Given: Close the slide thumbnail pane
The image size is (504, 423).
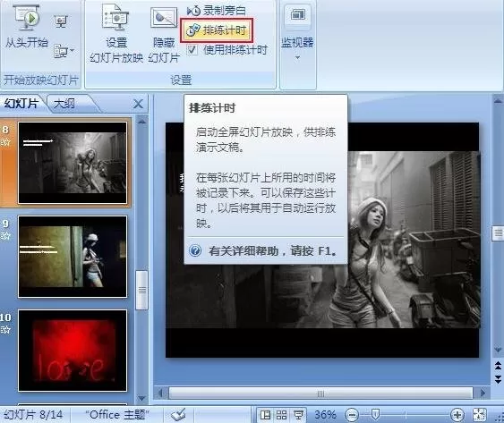Looking at the screenshot, I should [x=138, y=104].
